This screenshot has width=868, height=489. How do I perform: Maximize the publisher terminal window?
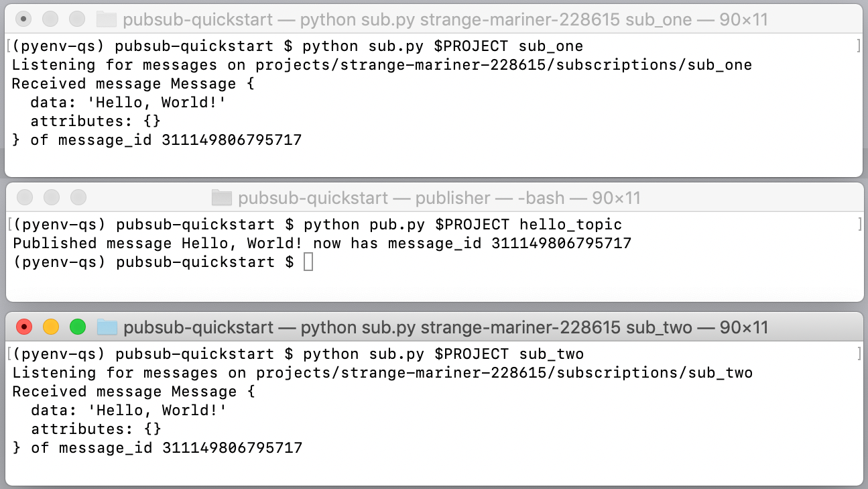tap(79, 198)
